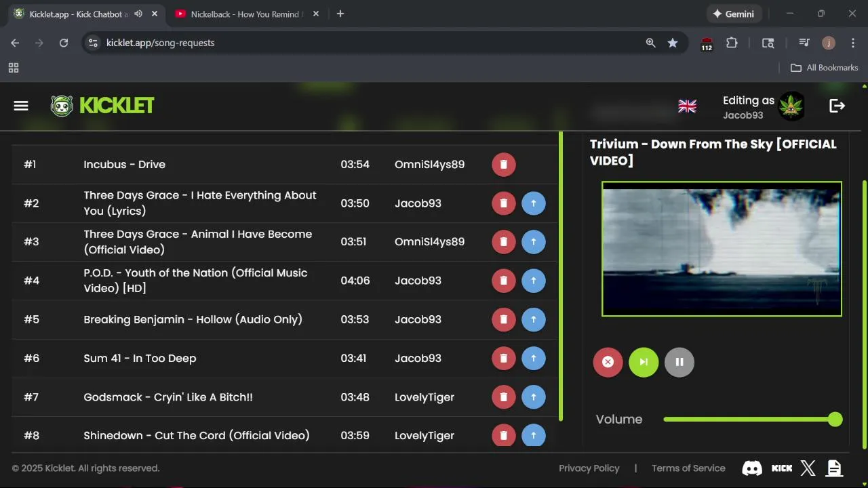Open a new browser tab
Viewport: 868px width, 488px height.
pos(340,14)
